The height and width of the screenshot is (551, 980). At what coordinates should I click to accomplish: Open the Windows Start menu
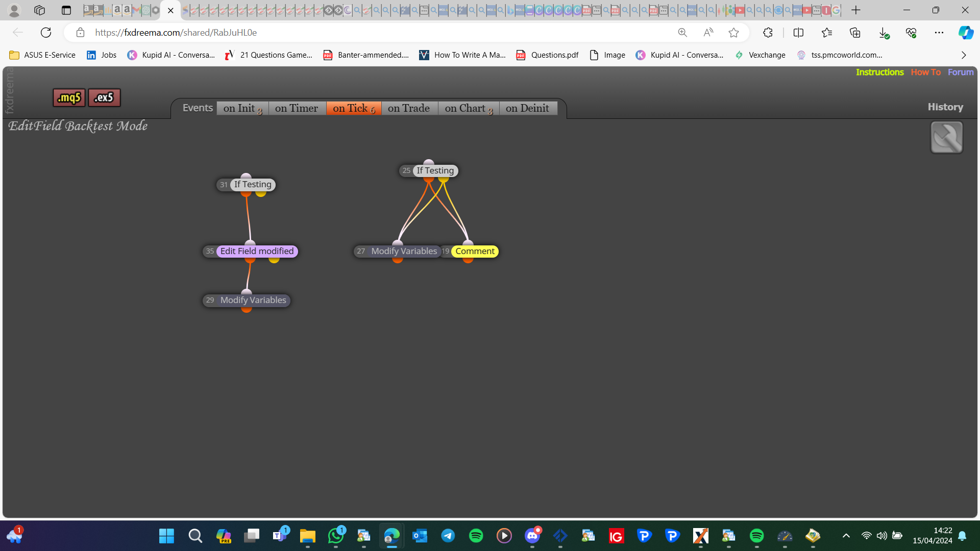coord(166,536)
